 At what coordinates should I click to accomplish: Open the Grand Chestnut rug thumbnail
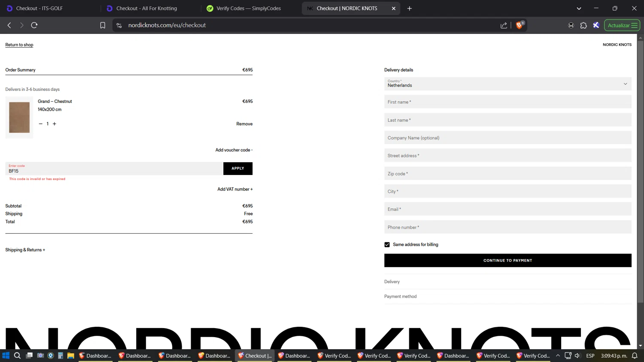[19, 117]
